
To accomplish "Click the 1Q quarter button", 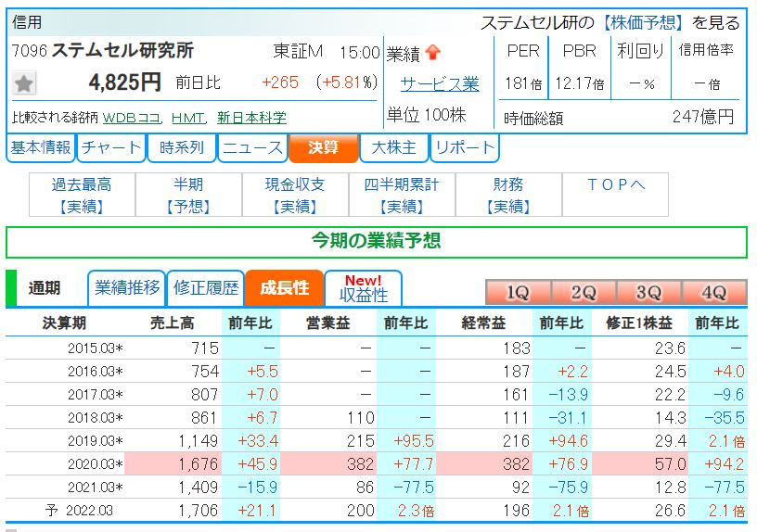I will click(518, 292).
